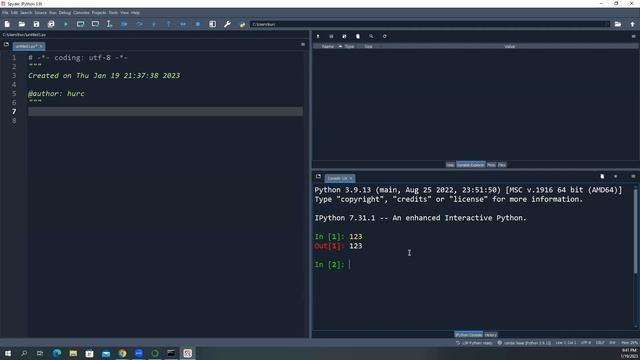Switch to the IPython Console bottom tab

(x=469, y=335)
